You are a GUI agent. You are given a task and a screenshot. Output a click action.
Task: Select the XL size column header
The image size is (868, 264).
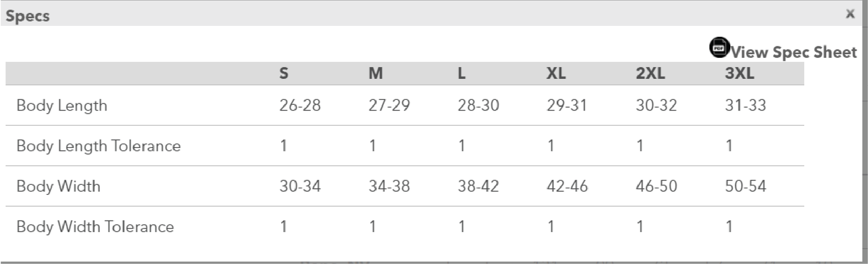[x=556, y=73]
